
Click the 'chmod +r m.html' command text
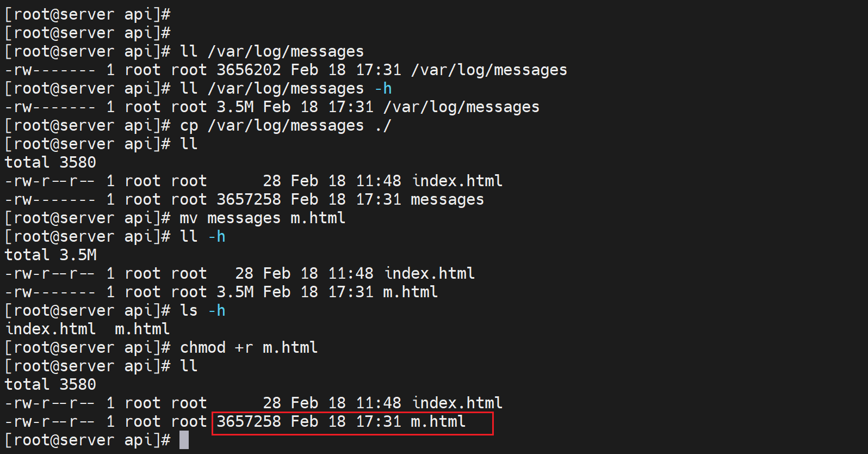tap(249, 347)
